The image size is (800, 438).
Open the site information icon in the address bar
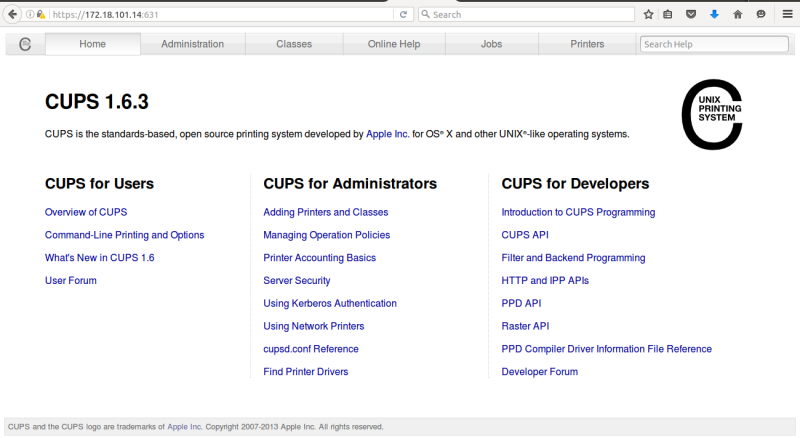[30, 15]
